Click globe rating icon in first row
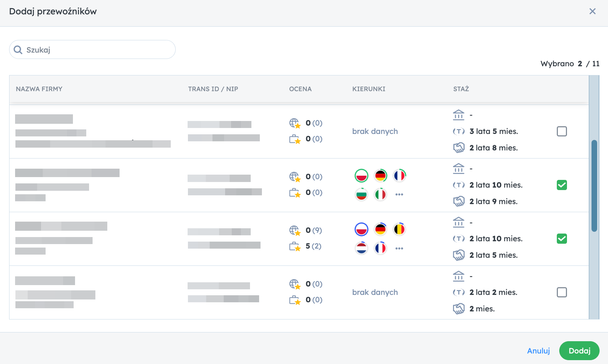The height and width of the screenshot is (364, 608). click(295, 123)
